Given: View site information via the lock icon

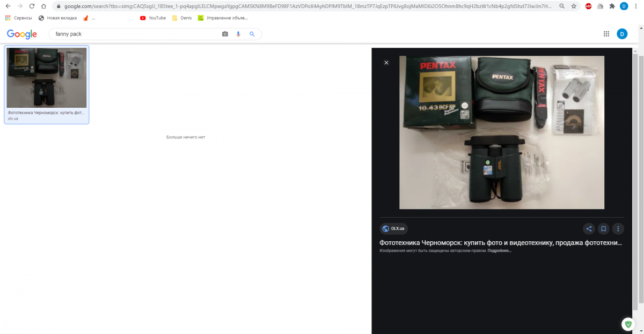Looking at the screenshot, I should click(x=58, y=6).
